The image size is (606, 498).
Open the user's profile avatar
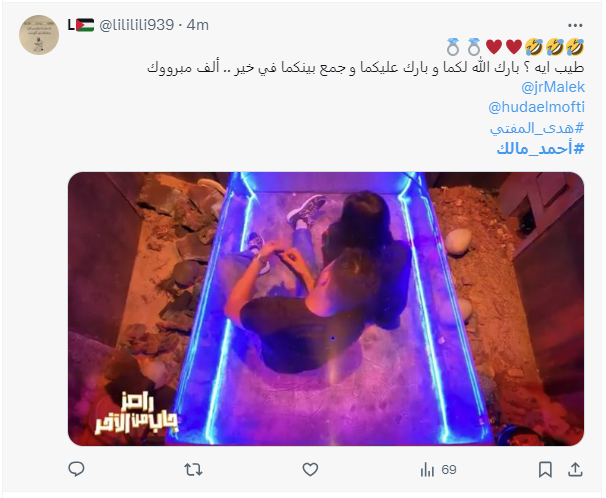pyautogui.click(x=39, y=35)
